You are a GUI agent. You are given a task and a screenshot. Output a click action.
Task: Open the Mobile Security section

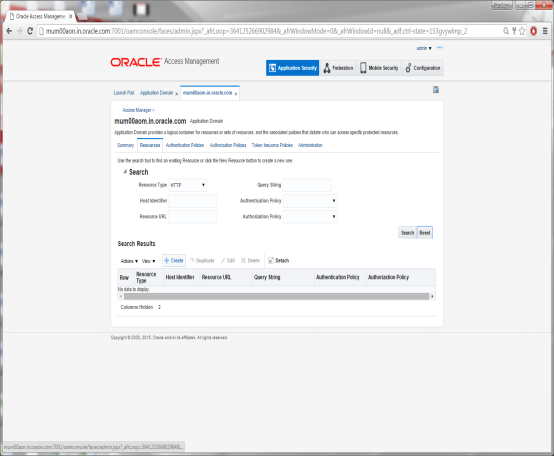click(379, 68)
